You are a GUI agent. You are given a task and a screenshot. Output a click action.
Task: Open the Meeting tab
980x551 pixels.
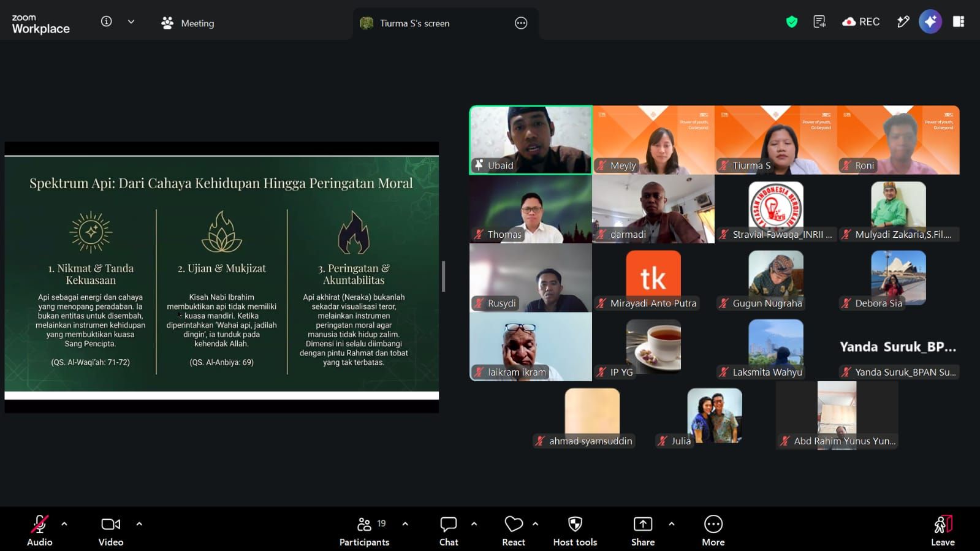click(188, 23)
